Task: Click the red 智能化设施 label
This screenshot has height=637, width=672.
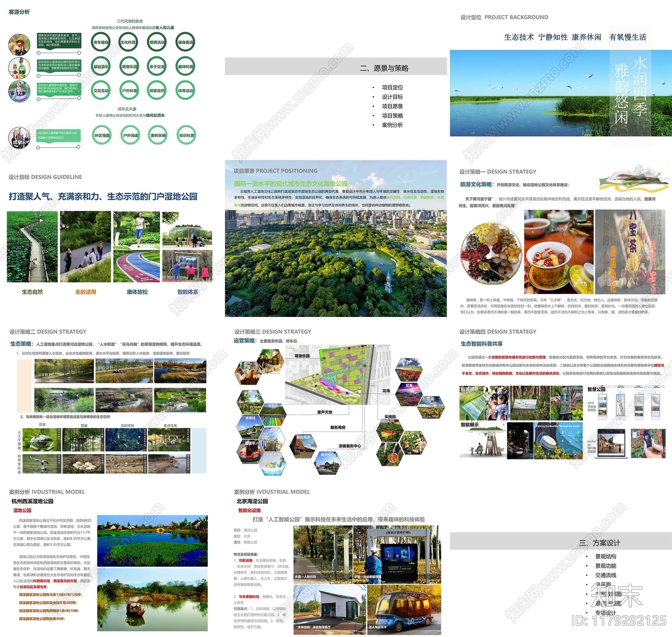Action: 249,511
